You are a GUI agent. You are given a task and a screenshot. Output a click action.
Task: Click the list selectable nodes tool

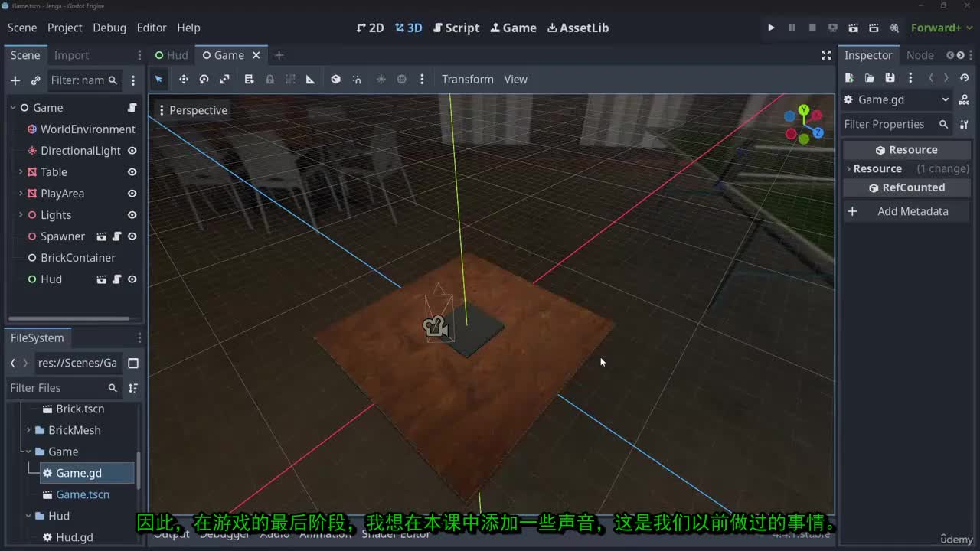[x=249, y=79]
